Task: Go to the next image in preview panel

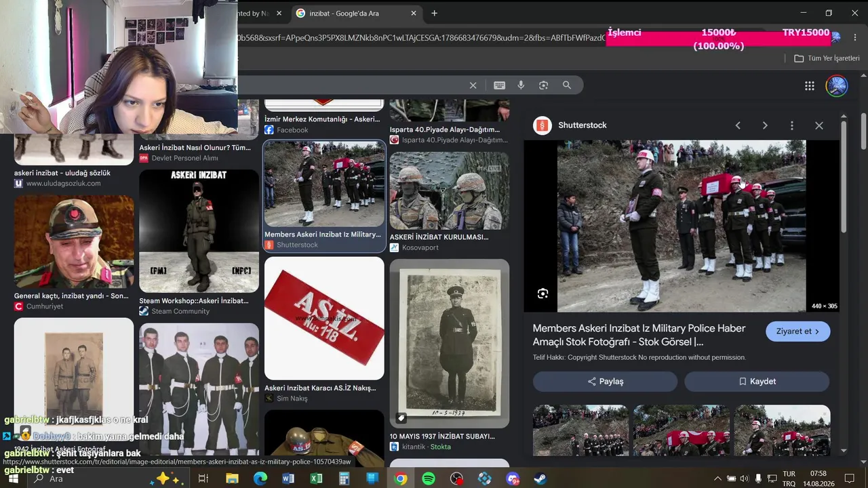Action: 765,125
